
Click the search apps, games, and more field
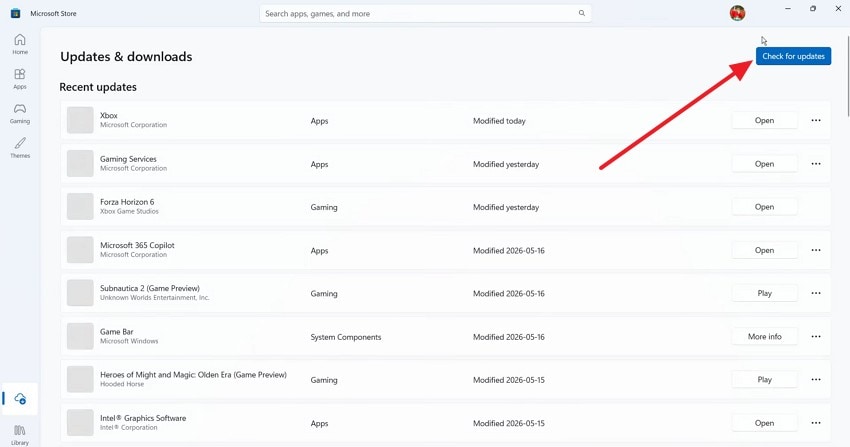425,14
